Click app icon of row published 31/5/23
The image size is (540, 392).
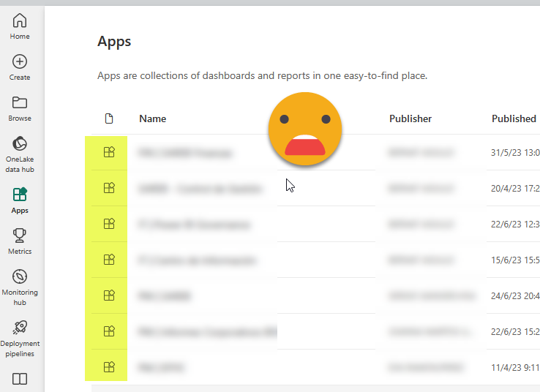109,152
